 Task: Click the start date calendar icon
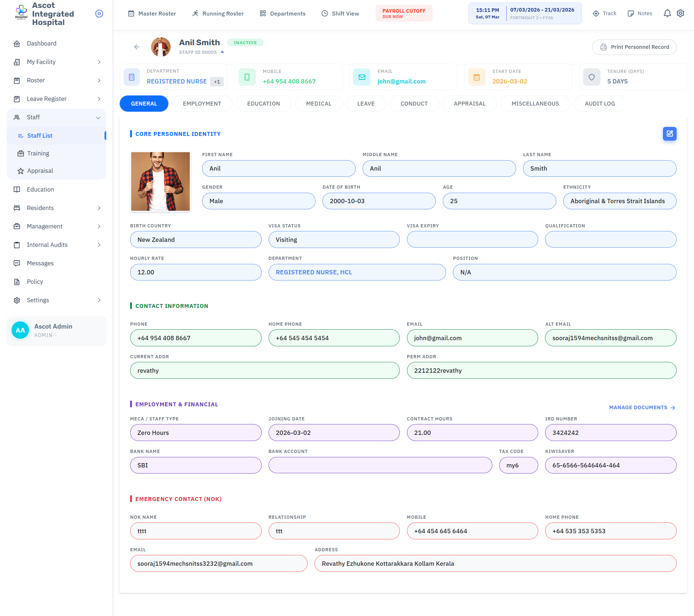click(477, 77)
